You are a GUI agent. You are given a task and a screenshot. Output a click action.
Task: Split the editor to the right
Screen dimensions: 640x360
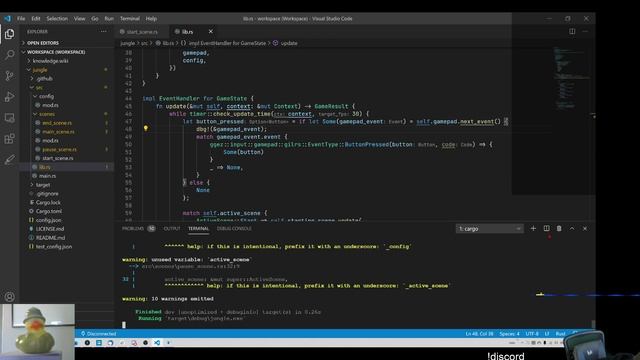tap(572, 31)
